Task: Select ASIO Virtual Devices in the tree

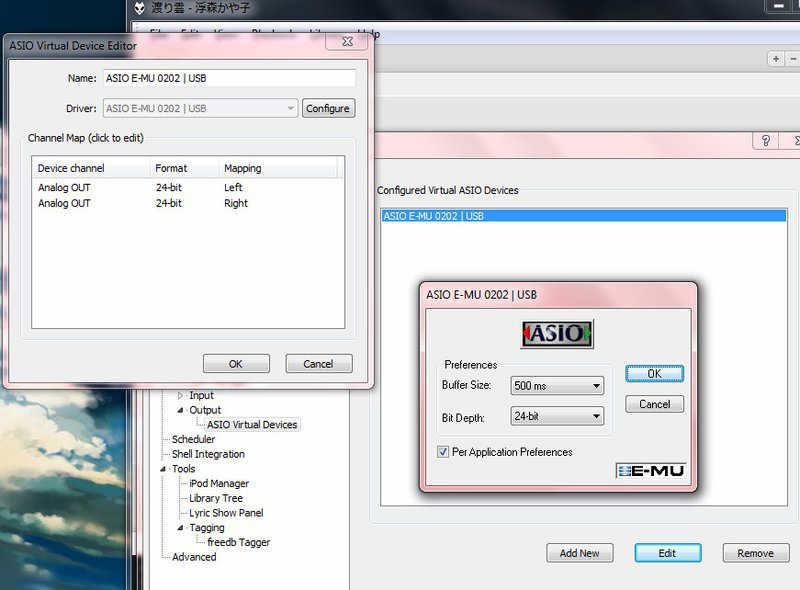Action: 252,425
